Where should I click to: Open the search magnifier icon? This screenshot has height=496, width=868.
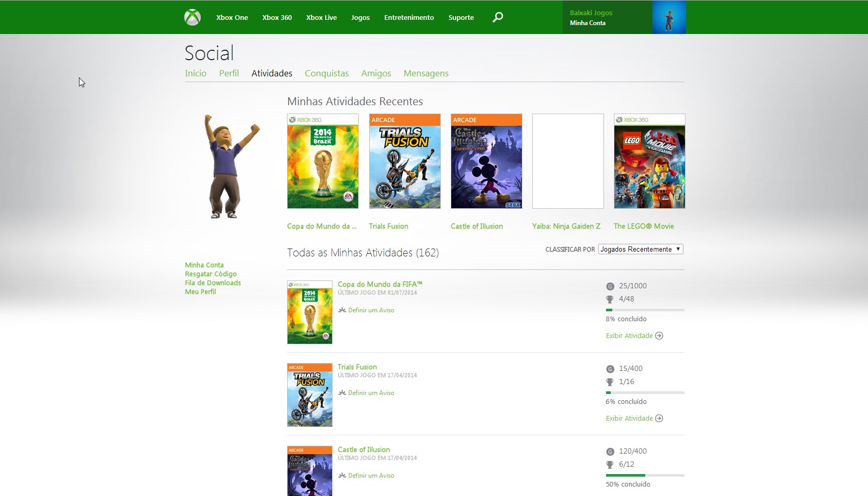point(498,17)
